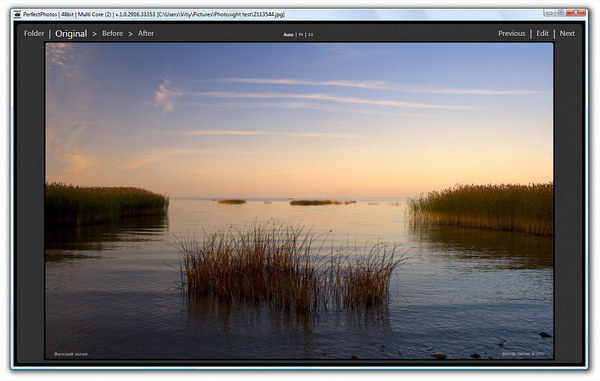Go to the Next photo

pyautogui.click(x=567, y=34)
